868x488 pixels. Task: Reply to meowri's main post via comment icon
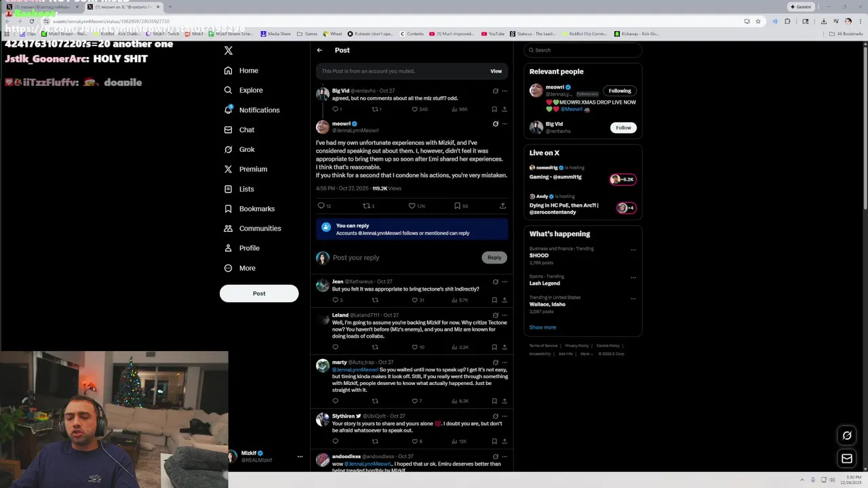[x=324, y=206]
